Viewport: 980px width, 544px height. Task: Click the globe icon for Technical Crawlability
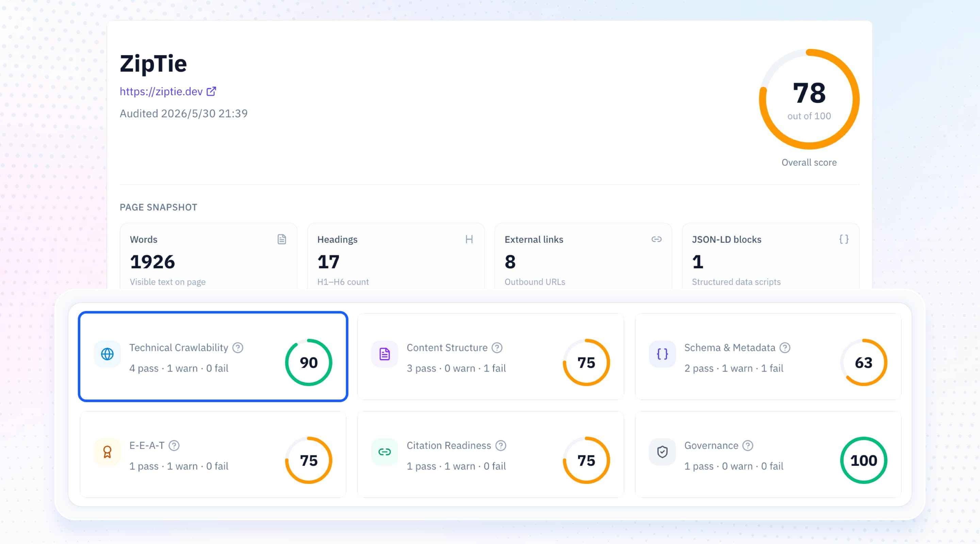[107, 354]
